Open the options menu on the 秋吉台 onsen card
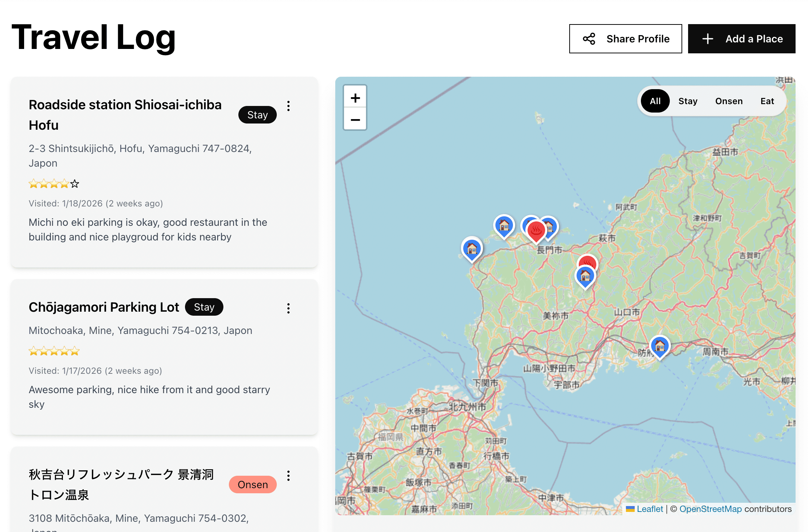Screen dimensions: 808x532 click(288, 476)
